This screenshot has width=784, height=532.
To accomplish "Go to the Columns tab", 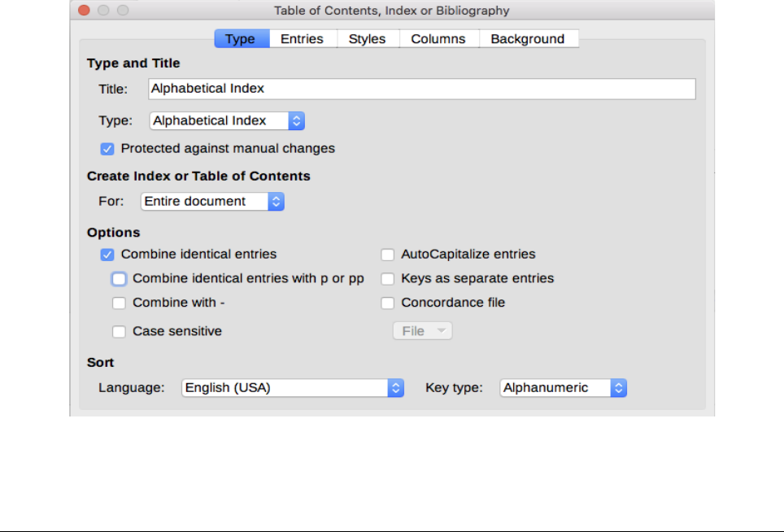I will [438, 39].
